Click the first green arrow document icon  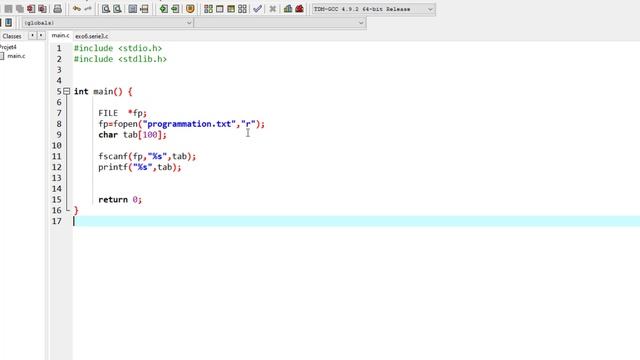click(164, 9)
